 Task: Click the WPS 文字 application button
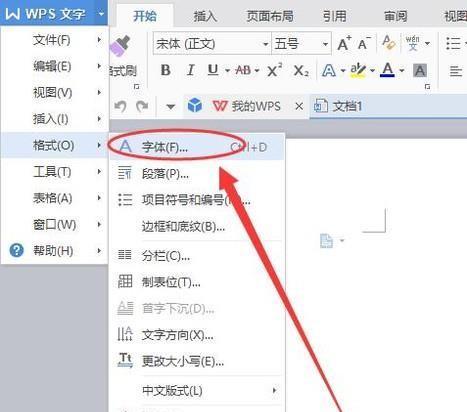click(x=54, y=13)
